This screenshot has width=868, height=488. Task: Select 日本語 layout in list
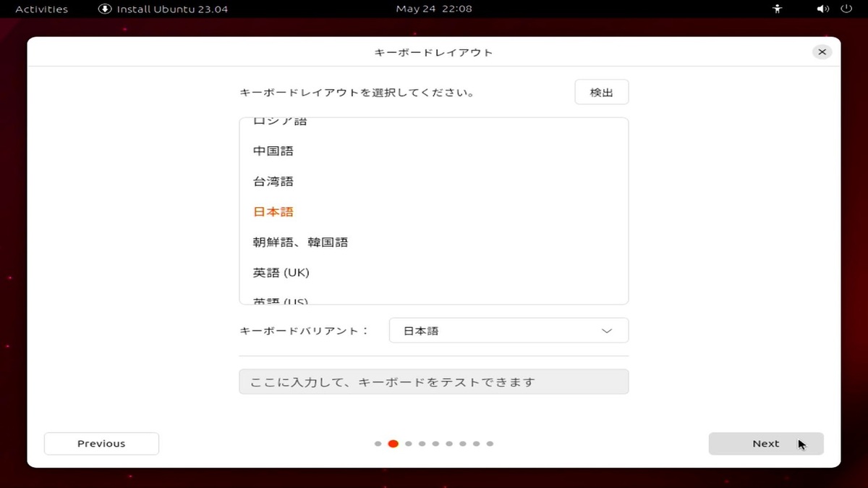(x=434, y=212)
